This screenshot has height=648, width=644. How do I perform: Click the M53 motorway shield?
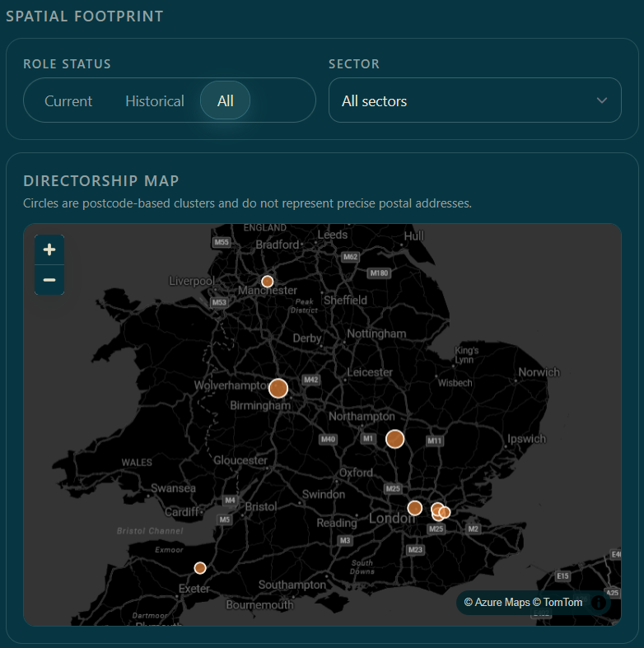tap(219, 302)
